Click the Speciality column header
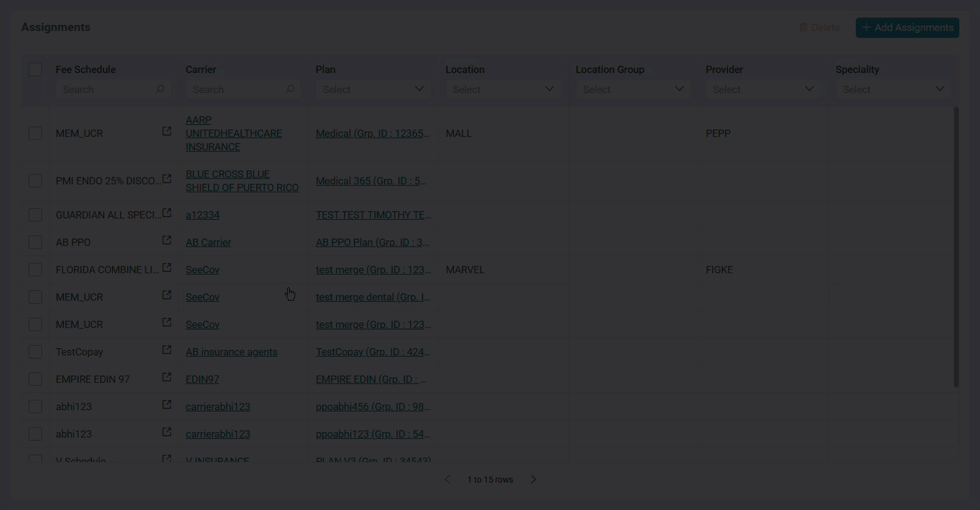The width and height of the screenshot is (980, 510). pyautogui.click(x=858, y=69)
